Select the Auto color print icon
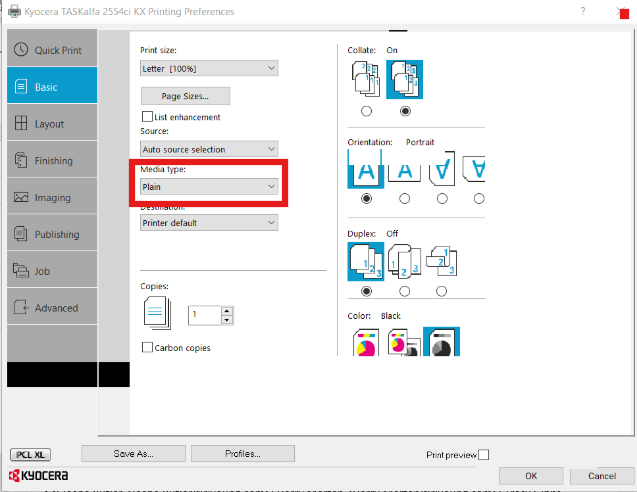 (404, 342)
